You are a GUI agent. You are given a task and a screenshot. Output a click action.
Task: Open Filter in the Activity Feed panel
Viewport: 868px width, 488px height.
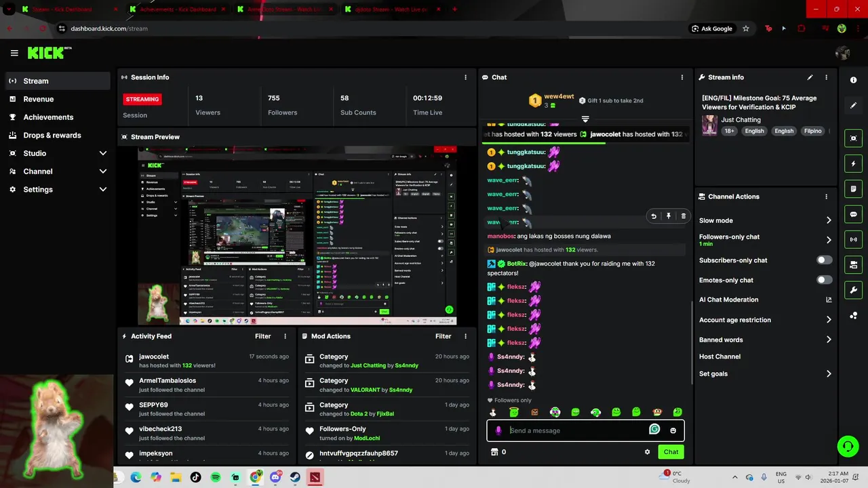[x=263, y=336]
